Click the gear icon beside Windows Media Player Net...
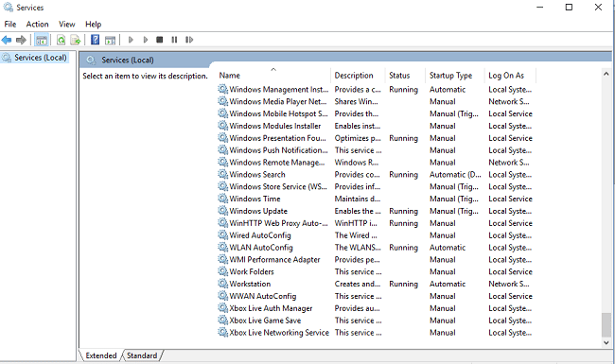 pyautogui.click(x=222, y=101)
